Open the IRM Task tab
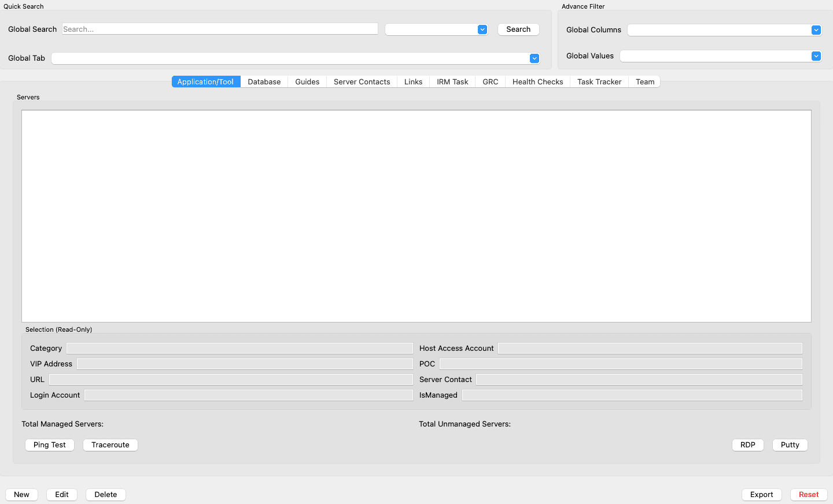Image resolution: width=833 pixels, height=504 pixels. click(x=452, y=82)
